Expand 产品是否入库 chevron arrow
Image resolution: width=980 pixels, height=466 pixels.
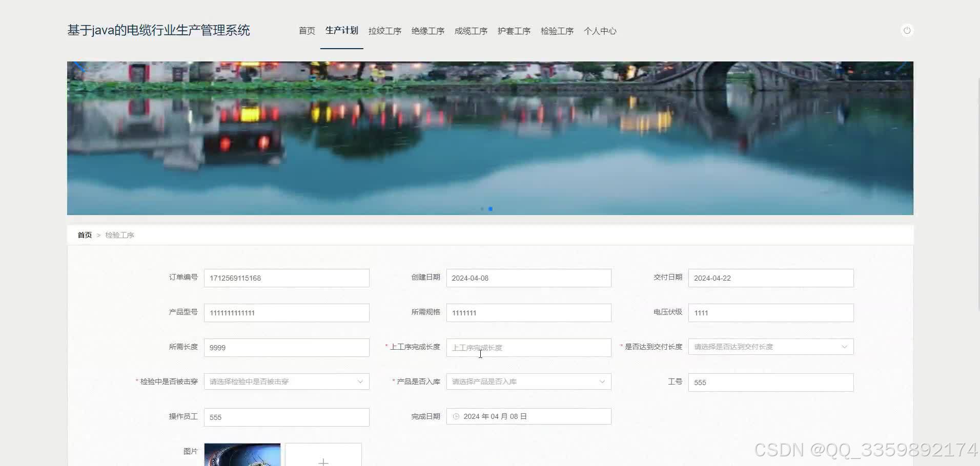pyautogui.click(x=602, y=382)
